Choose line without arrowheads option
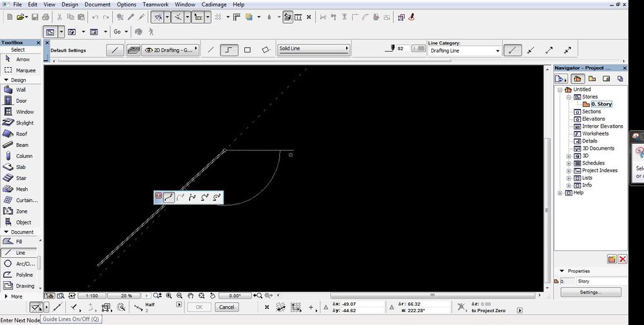This screenshot has width=644, height=325. (512, 50)
